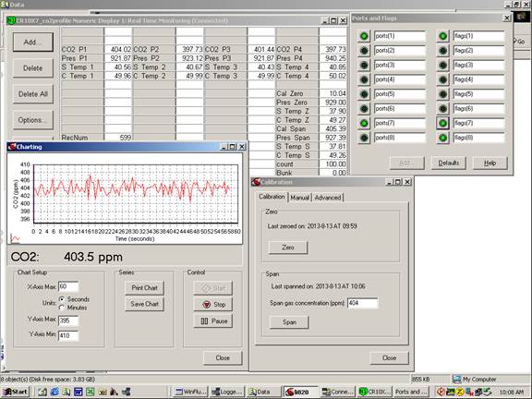The image size is (532, 399).
Task: Switch to Data folder taskbar button
Action: 264,392
